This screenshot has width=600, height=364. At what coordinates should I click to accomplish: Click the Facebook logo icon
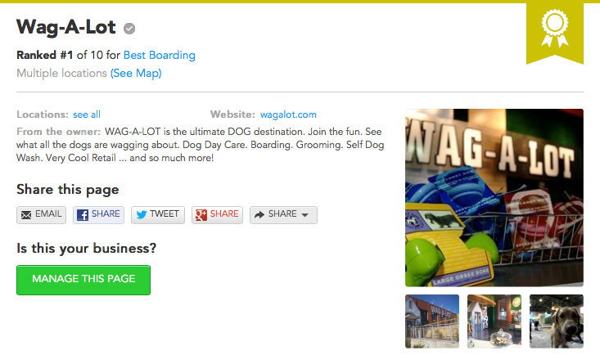coord(83,215)
